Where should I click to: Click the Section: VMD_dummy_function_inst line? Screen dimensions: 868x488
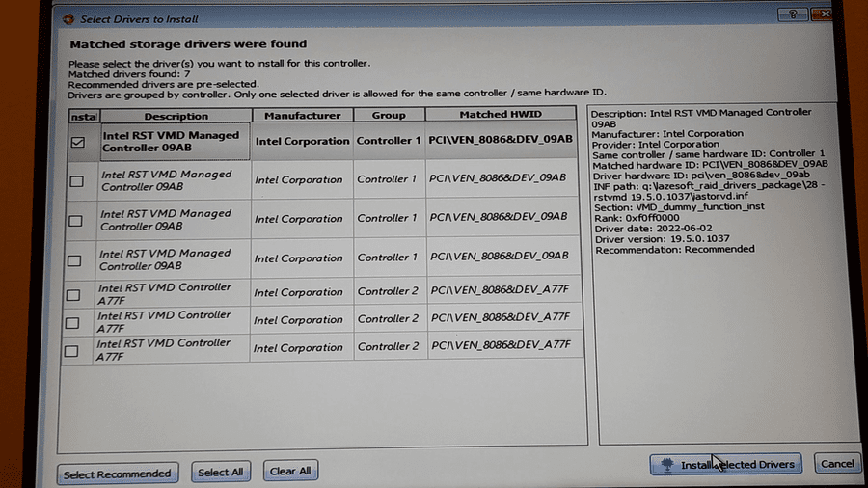coord(679,207)
